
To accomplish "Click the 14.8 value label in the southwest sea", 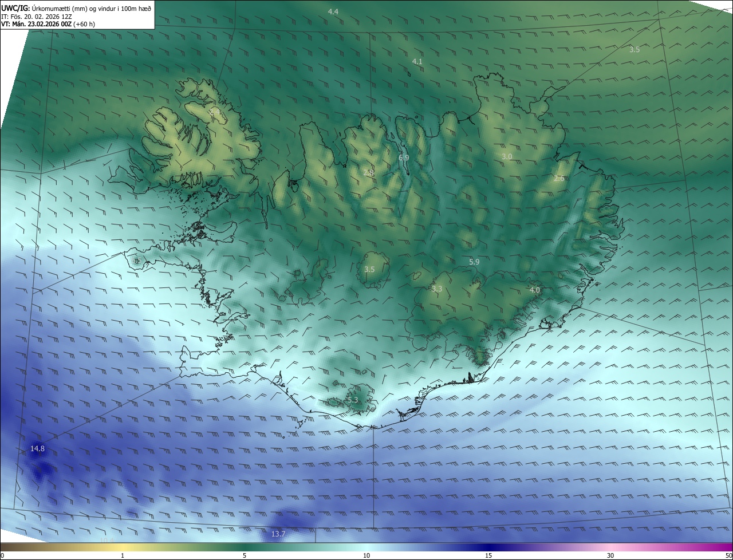I will (x=37, y=449).
